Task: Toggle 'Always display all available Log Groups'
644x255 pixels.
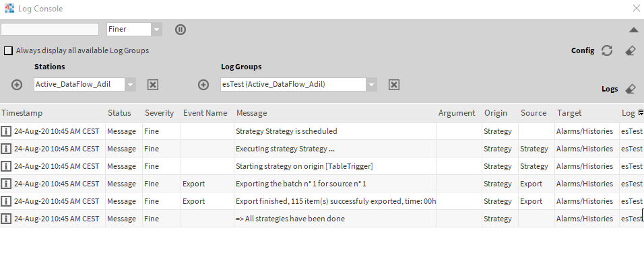Action: 8,51
